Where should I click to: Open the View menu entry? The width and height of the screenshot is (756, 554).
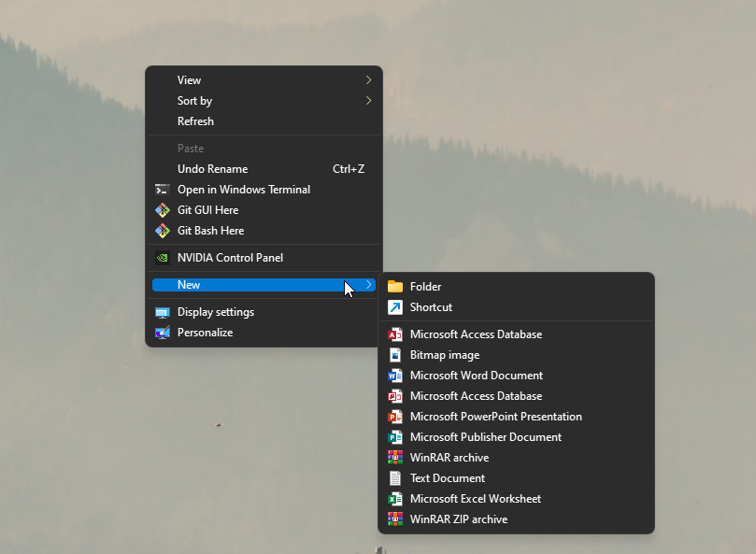264,80
